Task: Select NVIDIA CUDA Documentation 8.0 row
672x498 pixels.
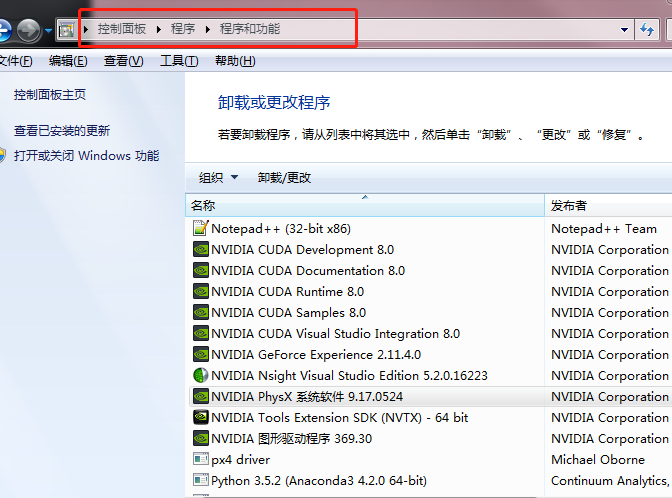Action: click(x=430, y=270)
